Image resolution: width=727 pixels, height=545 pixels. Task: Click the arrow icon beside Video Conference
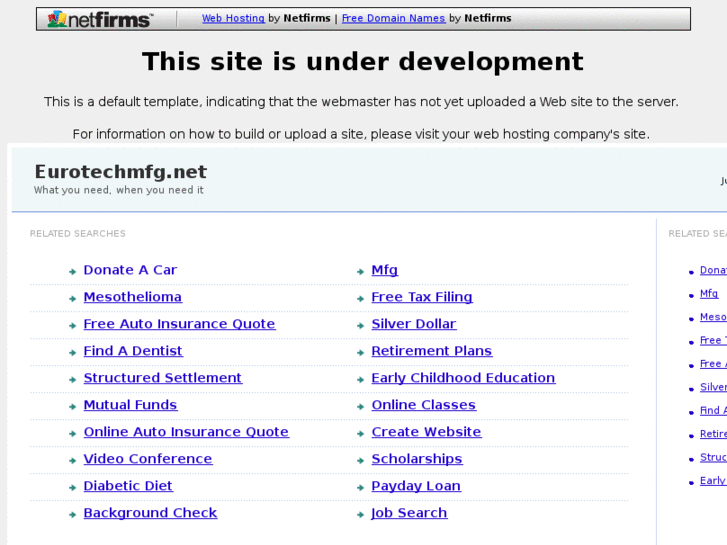pos(72,460)
